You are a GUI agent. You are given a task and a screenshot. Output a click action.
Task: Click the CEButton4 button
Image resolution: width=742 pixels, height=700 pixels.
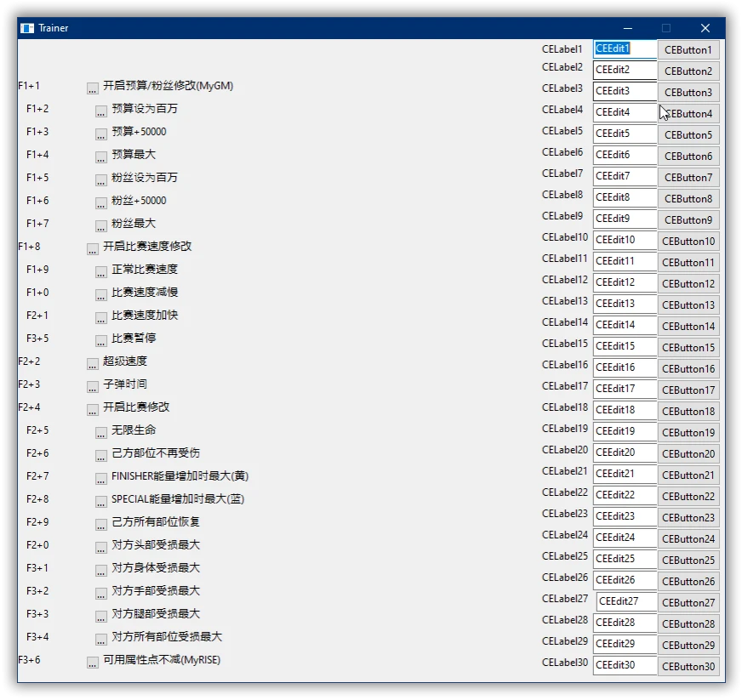click(688, 113)
